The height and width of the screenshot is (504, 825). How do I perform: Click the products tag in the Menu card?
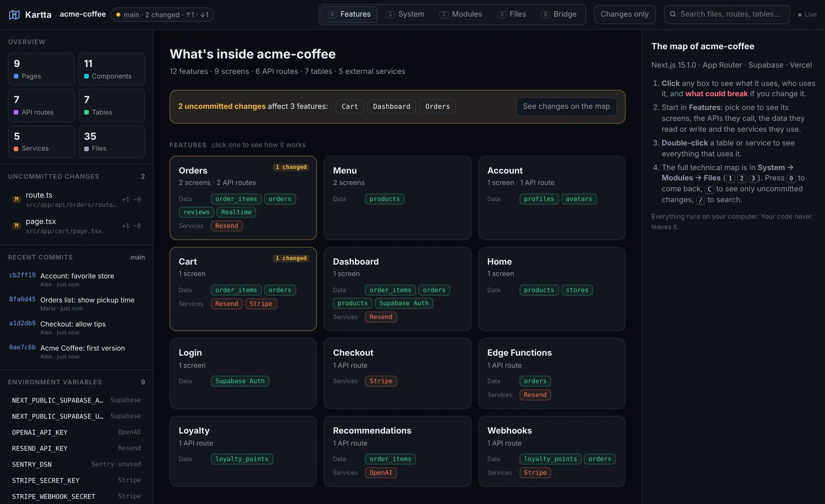(x=385, y=199)
